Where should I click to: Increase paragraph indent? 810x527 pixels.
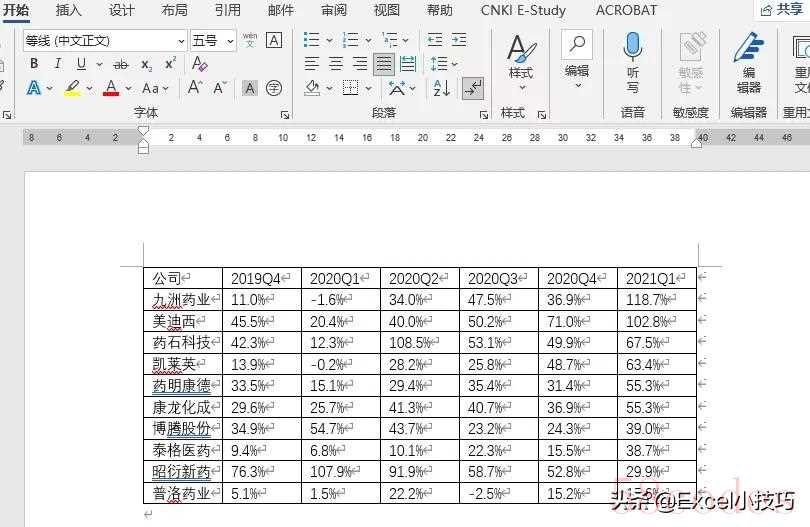[x=459, y=40]
